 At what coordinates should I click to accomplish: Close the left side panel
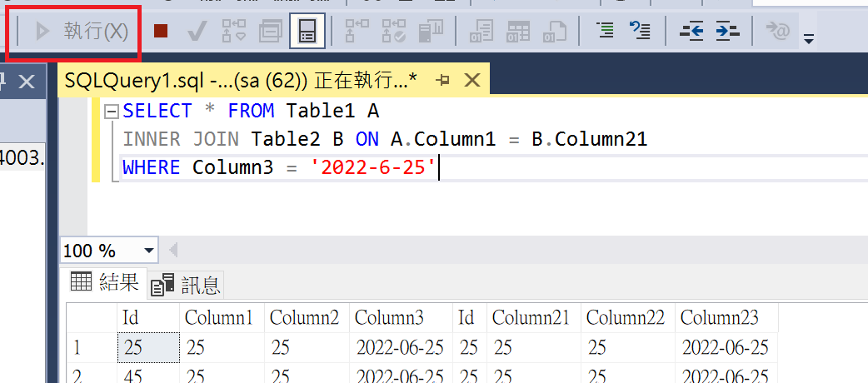[26, 82]
